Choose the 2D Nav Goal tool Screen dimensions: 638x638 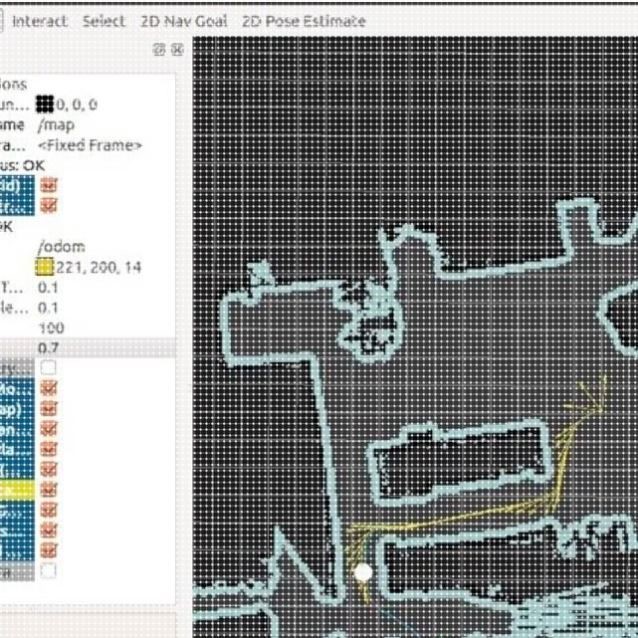pyautogui.click(x=184, y=21)
